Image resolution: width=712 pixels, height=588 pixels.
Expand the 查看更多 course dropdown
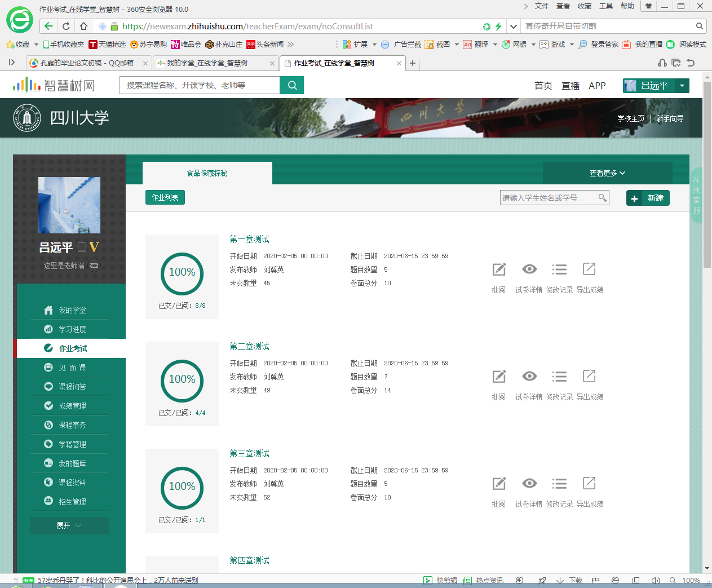607,173
